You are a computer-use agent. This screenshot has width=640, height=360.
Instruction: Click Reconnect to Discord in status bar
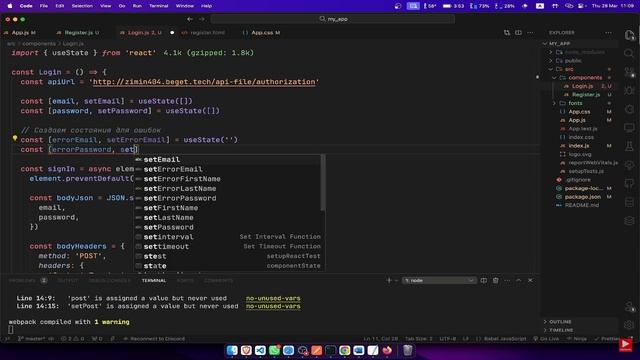(x=154, y=339)
